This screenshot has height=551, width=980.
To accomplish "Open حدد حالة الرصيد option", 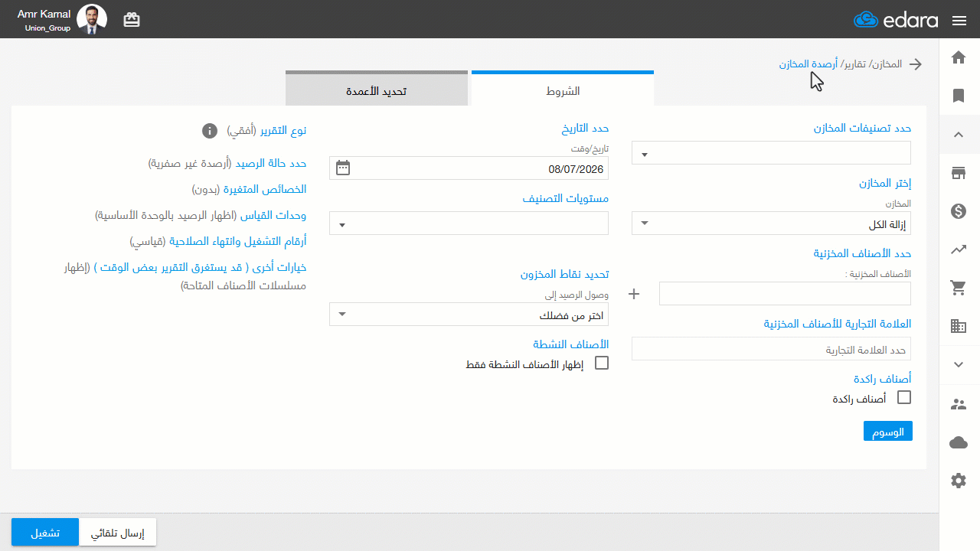I will pyautogui.click(x=271, y=164).
